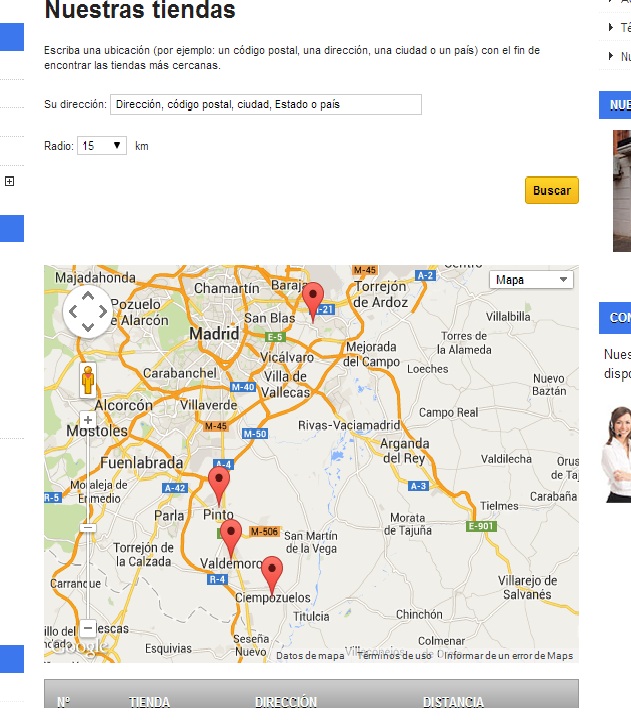Image resolution: width=631 pixels, height=720 pixels.
Task: Click the Datos de mapa text
Action: tap(310, 656)
